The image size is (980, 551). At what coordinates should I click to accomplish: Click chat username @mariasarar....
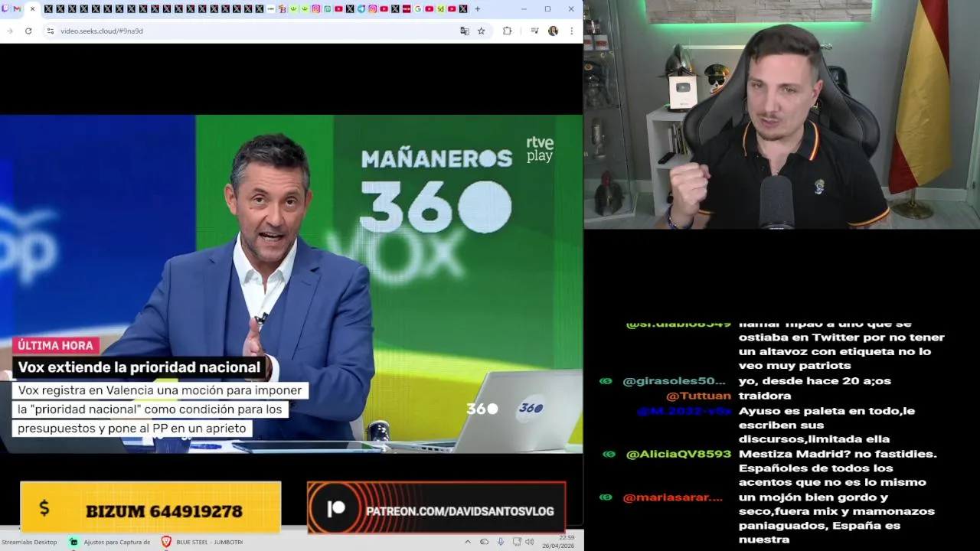(672, 497)
